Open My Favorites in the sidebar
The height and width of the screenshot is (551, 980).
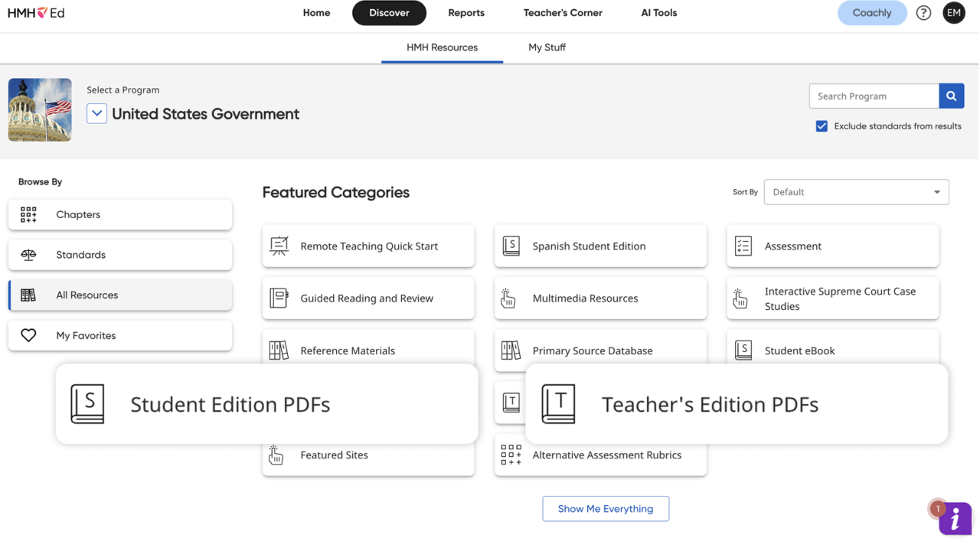coord(120,335)
